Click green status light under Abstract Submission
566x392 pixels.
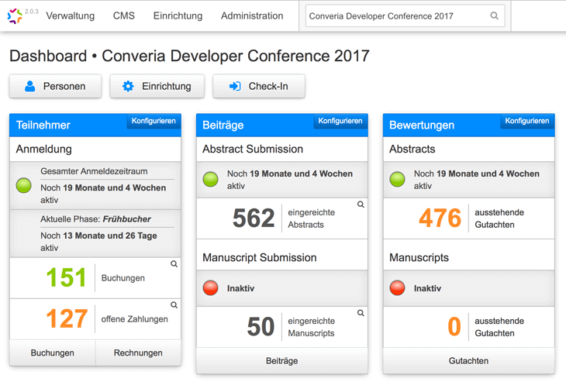[210, 179]
